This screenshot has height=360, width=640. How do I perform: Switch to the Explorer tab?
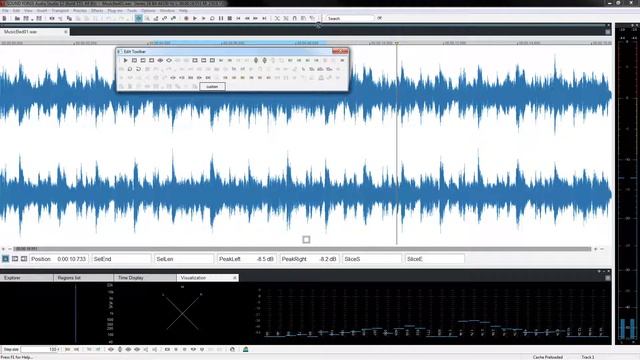point(27,278)
